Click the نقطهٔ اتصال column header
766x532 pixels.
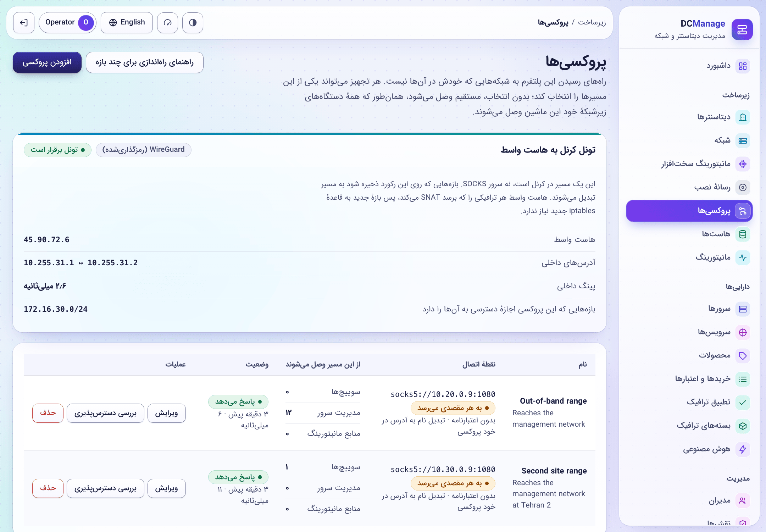(x=479, y=365)
